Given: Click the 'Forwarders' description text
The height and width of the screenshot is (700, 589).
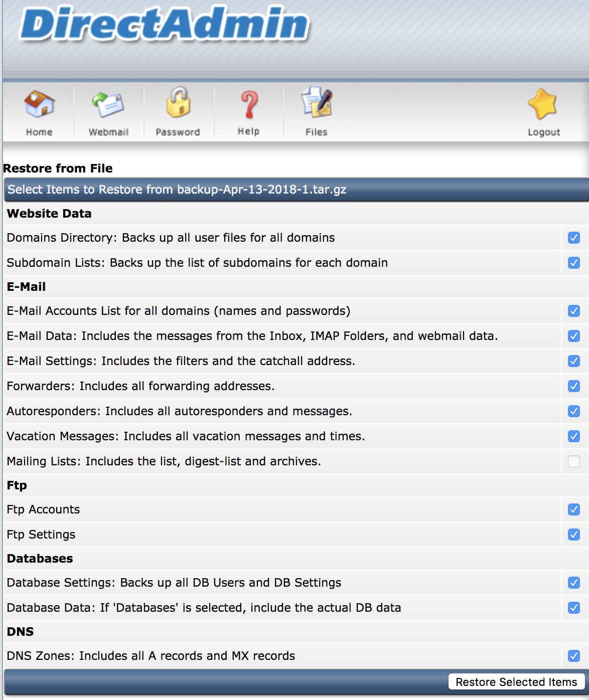Looking at the screenshot, I should pos(141,386).
